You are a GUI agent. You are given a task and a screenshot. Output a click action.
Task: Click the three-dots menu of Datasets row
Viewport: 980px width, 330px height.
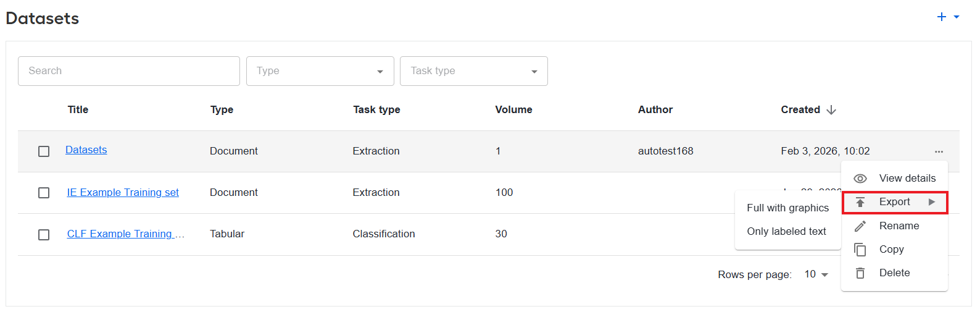[939, 151]
